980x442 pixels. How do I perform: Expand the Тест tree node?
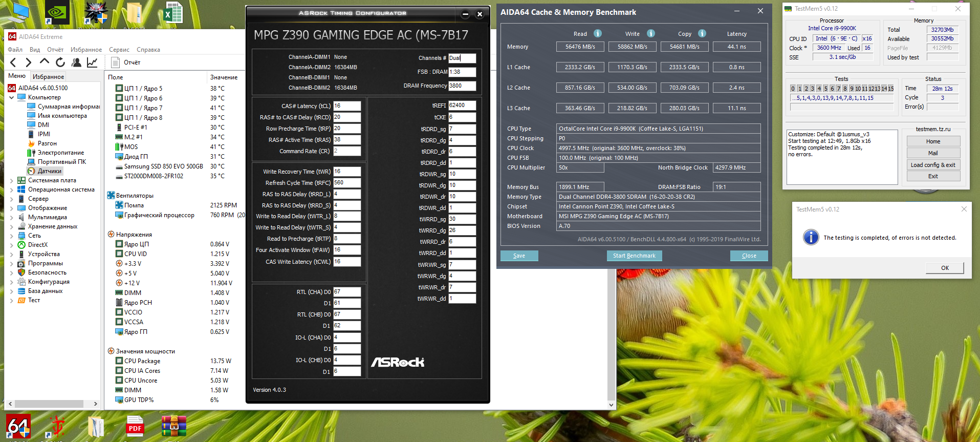(x=12, y=300)
